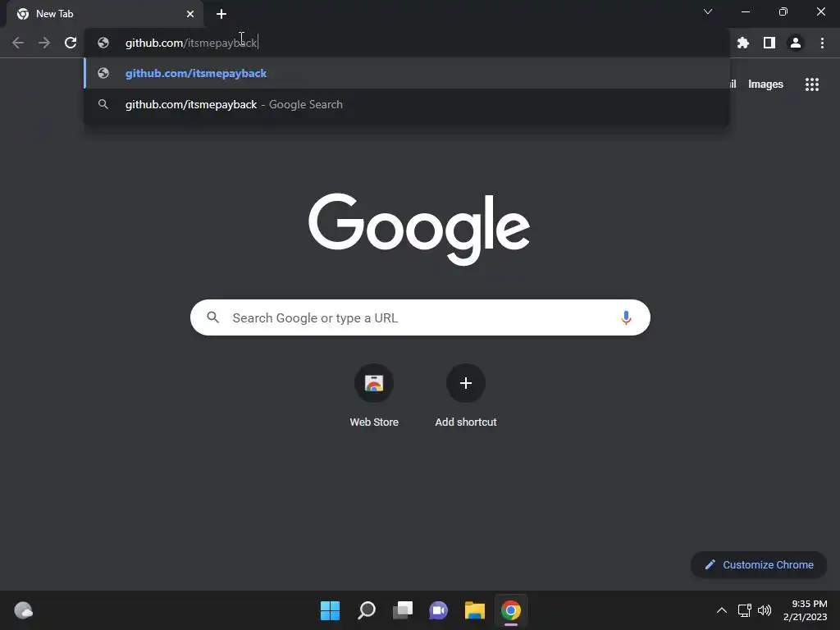Viewport: 840px width, 630px height.
Task: Click the browser forward arrow
Action: [x=44, y=43]
